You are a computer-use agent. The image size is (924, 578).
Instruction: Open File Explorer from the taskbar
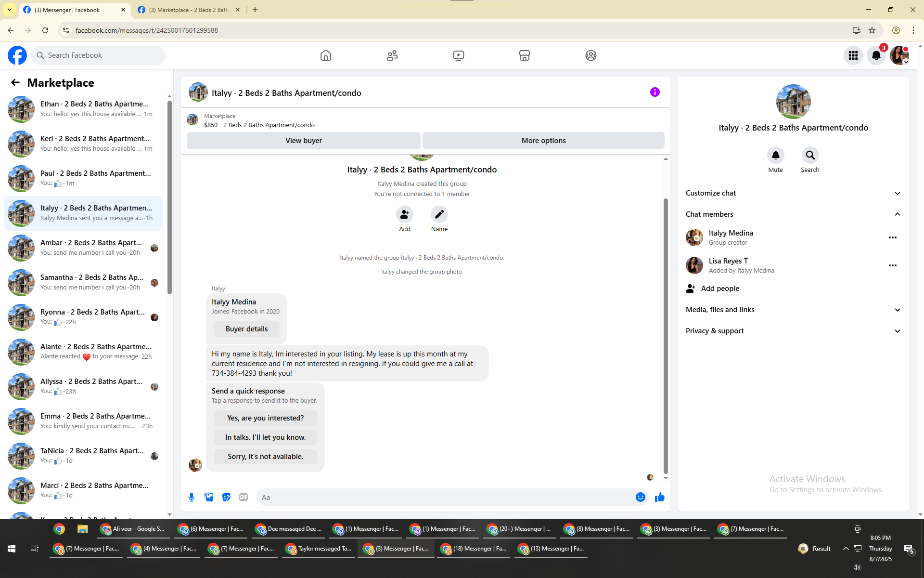pyautogui.click(x=82, y=529)
